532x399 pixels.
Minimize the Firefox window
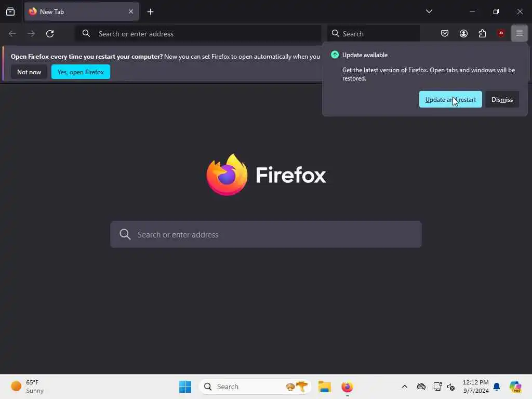472,11
